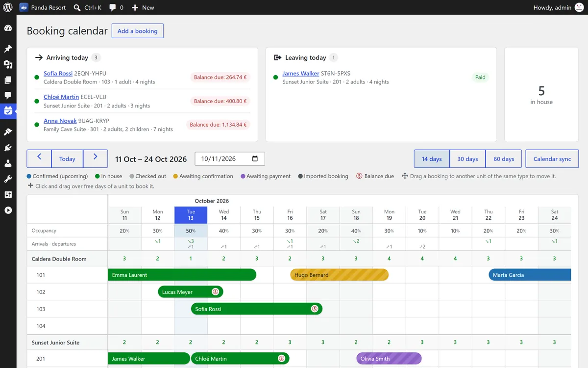Click balance due icon on Lucas Meyer booking
The width and height of the screenshot is (588, 368).
point(215,292)
